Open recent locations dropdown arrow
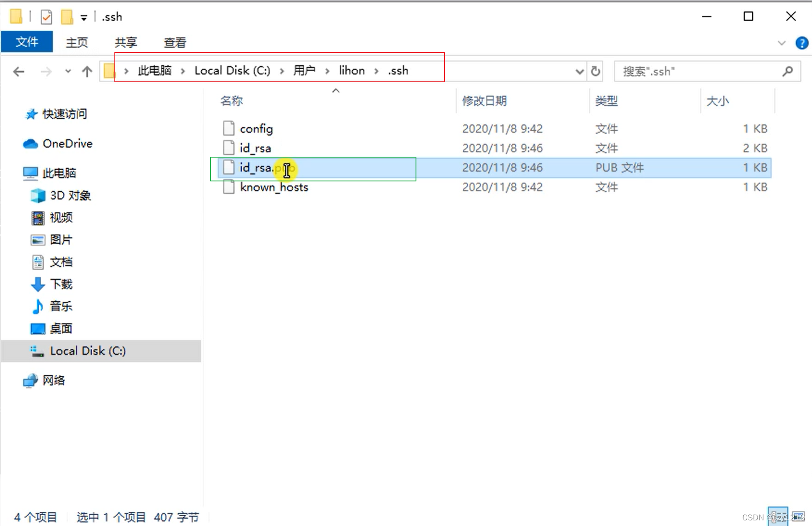The image size is (812, 526). point(68,71)
